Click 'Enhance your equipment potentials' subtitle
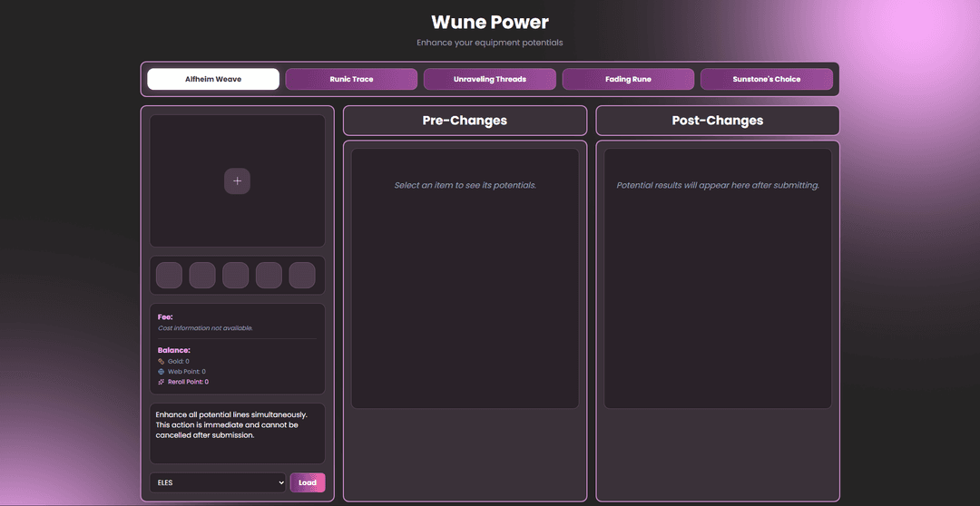 (490, 43)
